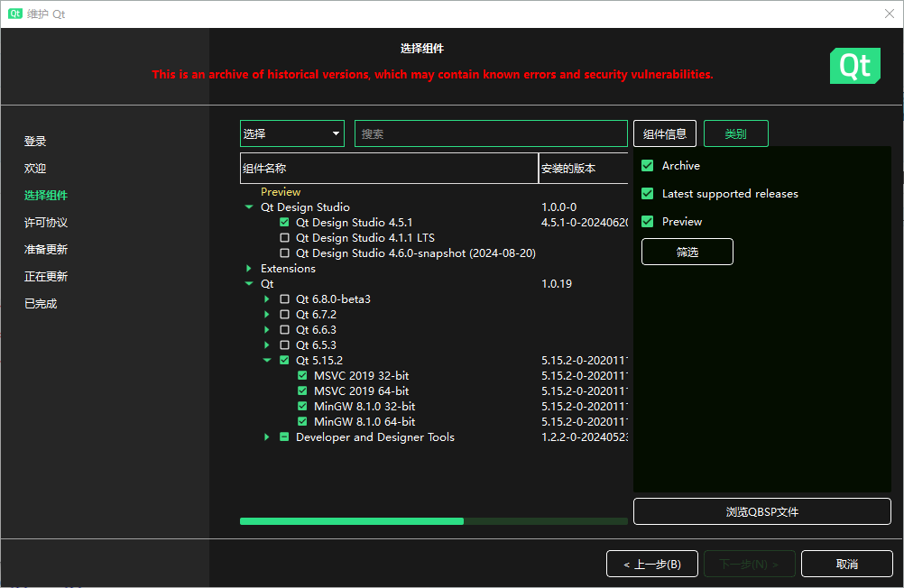Switch to the 组件信息 tab
This screenshot has width=904, height=588.
pyautogui.click(x=665, y=133)
